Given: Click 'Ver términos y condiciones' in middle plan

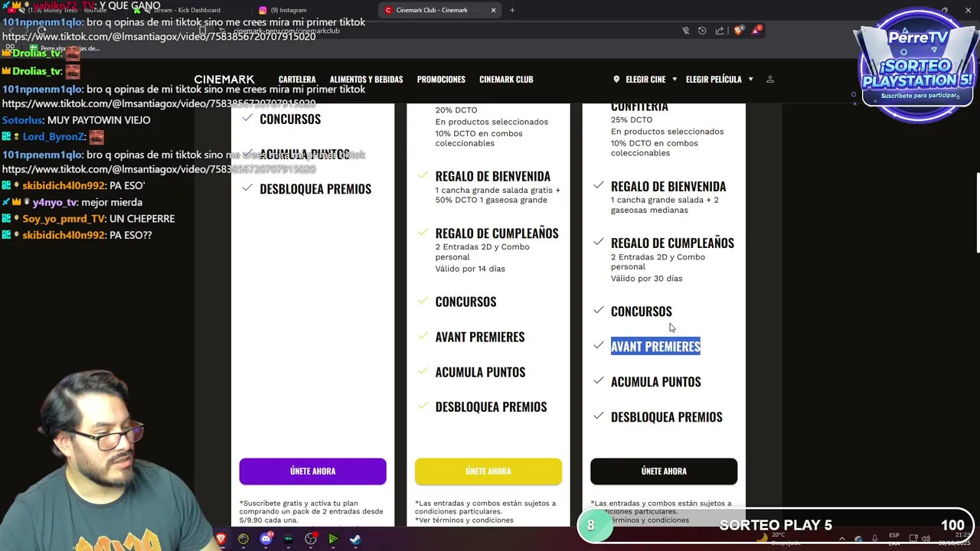Looking at the screenshot, I should (x=464, y=520).
